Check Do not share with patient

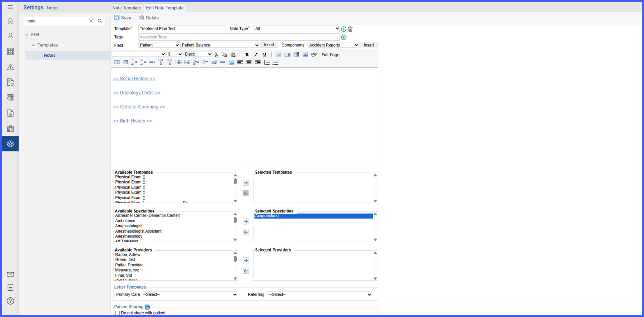(x=118, y=313)
